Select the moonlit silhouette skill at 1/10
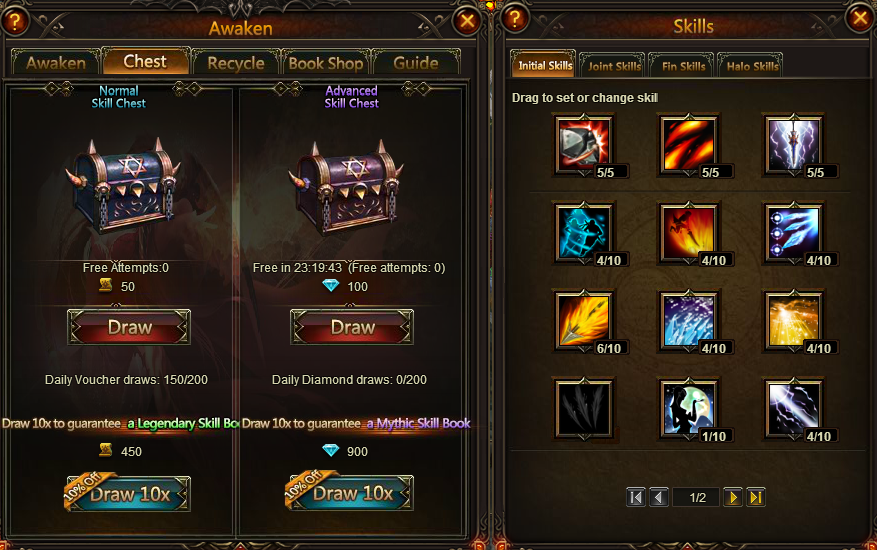877x550 pixels. click(689, 408)
